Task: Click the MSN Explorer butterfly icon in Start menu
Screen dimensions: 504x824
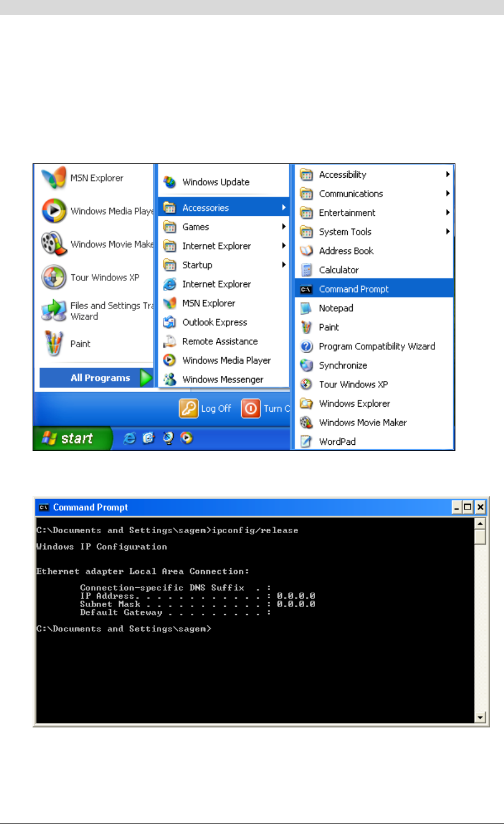Action: click(x=54, y=178)
